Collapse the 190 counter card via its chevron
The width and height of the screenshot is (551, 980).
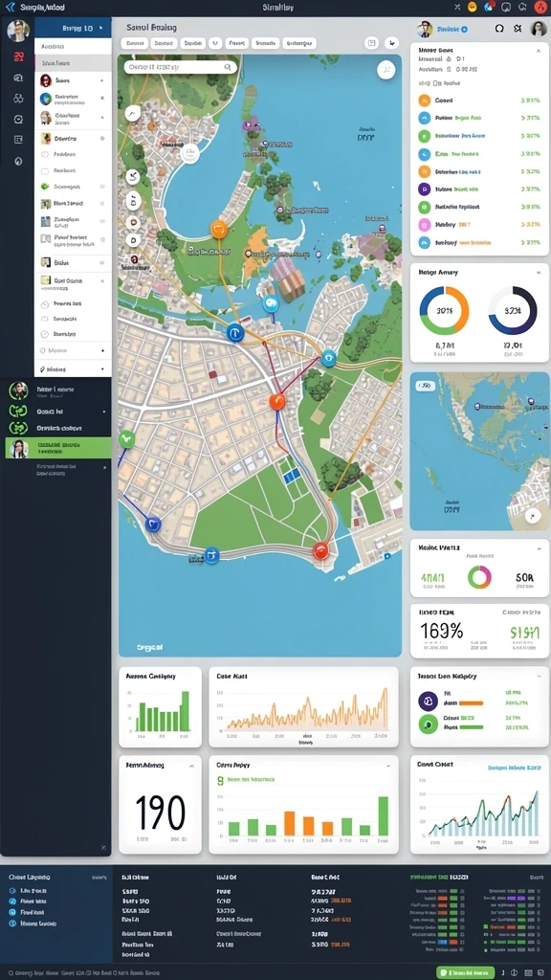(191, 765)
